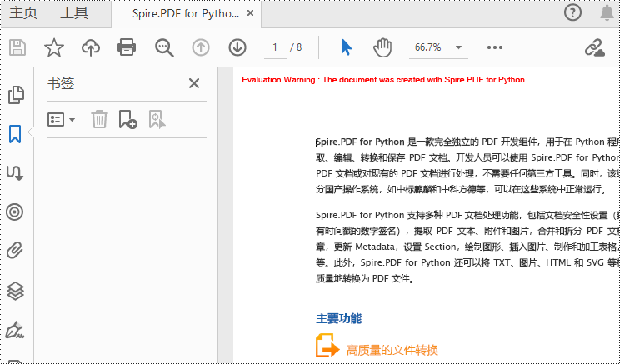This screenshot has width=620, height=364.
Task: Find the current bookmark icon
Action: [157, 119]
